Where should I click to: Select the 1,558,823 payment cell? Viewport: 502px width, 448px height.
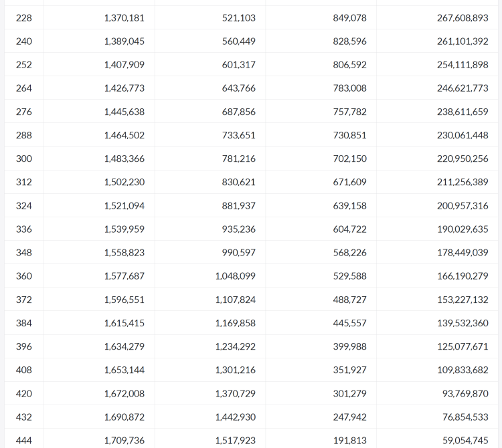124,253
